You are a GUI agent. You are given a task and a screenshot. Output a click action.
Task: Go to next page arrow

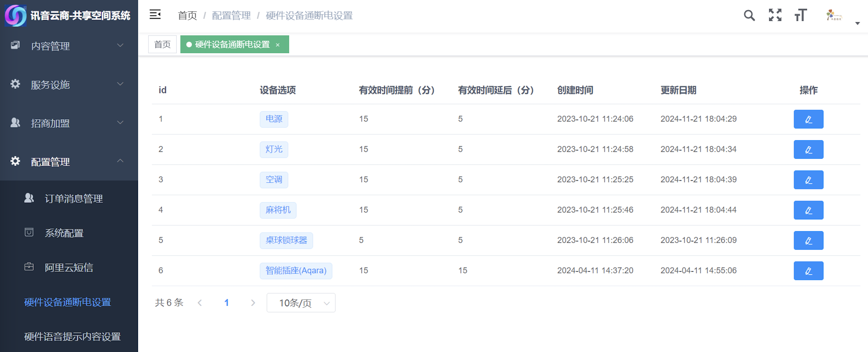point(253,303)
